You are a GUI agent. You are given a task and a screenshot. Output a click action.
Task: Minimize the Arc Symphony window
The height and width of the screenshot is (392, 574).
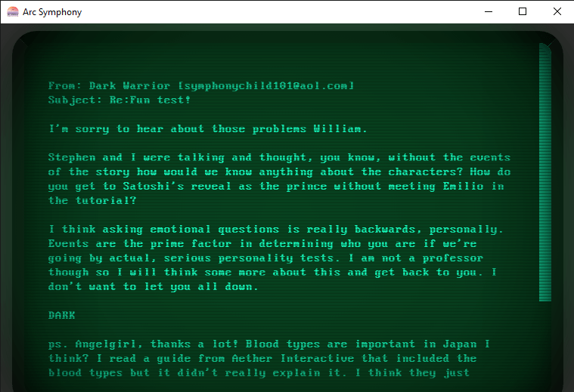[x=489, y=11]
